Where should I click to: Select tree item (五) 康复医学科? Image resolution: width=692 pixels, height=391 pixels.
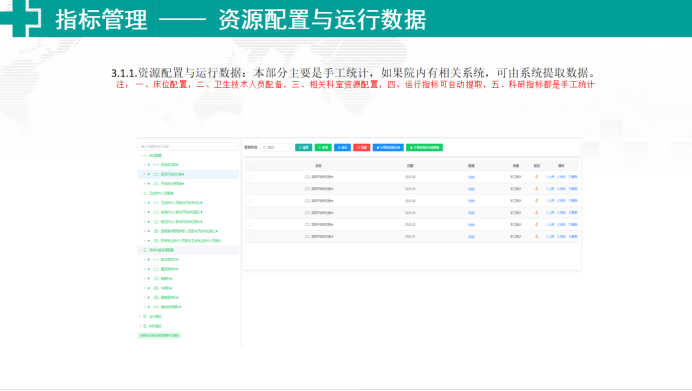[x=166, y=297]
